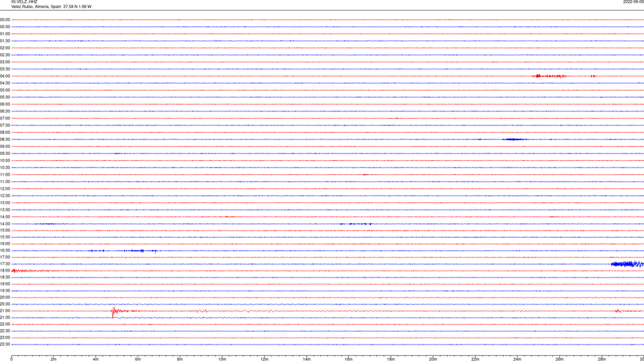Click the 09:30 time label
The width and height of the screenshot is (644, 362).
5,154
